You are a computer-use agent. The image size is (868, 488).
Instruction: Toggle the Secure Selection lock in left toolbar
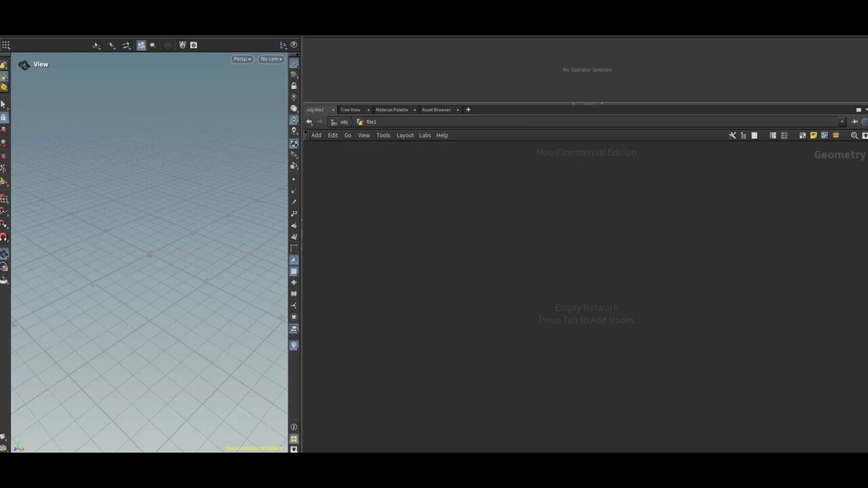tap(3, 117)
